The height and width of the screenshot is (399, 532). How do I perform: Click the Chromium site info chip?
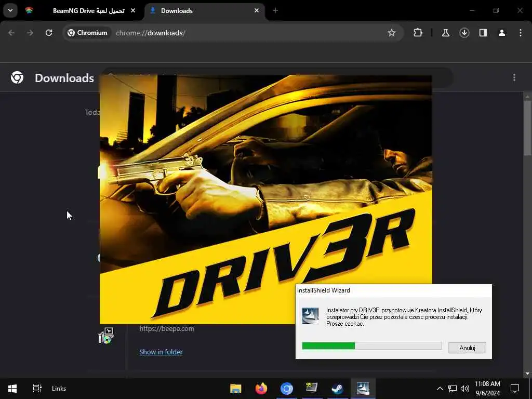87,33
